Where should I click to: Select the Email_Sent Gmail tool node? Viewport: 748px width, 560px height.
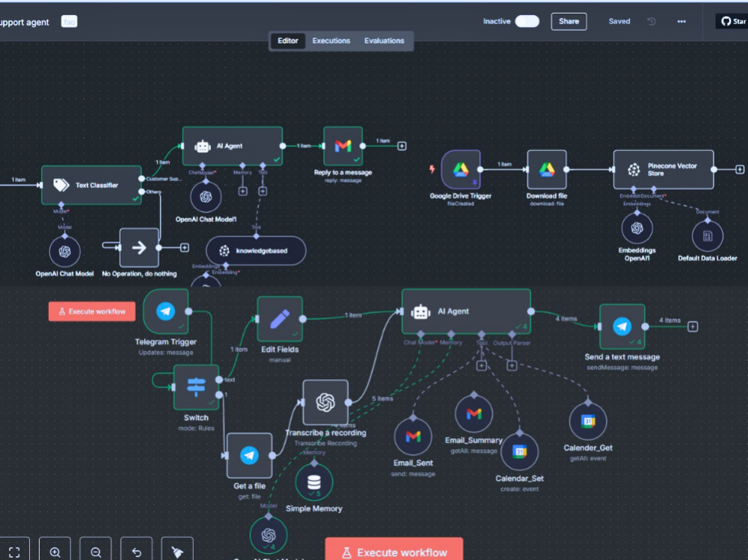pyautogui.click(x=413, y=437)
